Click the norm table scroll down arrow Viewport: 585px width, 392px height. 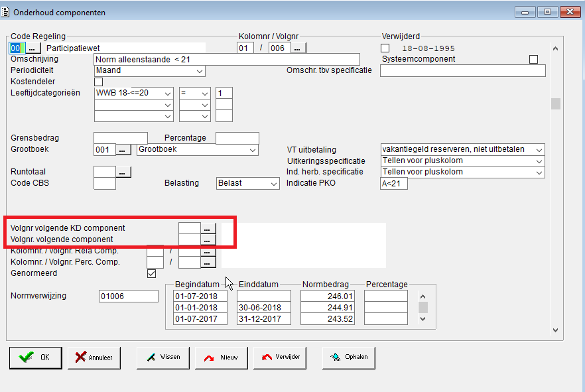(x=422, y=319)
